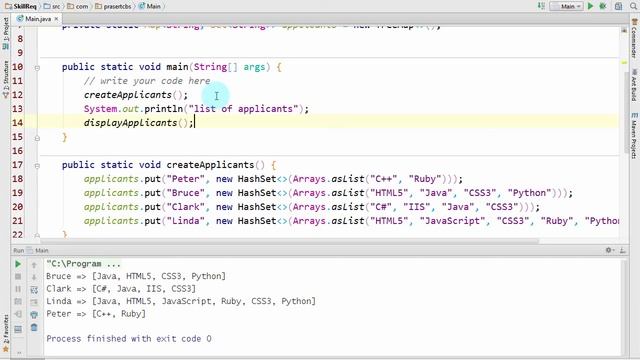The height and width of the screenshot is (360, 640).
Task: Expand the "C:\Program ... command line
Action: (83, 264)
